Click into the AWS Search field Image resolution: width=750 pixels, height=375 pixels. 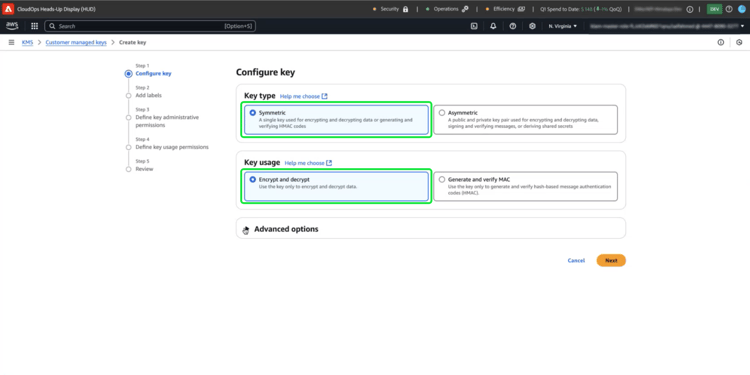[150, 26]
